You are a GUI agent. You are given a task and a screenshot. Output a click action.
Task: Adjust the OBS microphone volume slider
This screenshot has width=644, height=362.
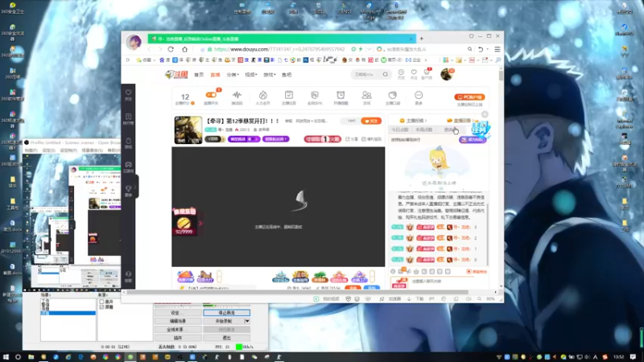coord(177,306)
